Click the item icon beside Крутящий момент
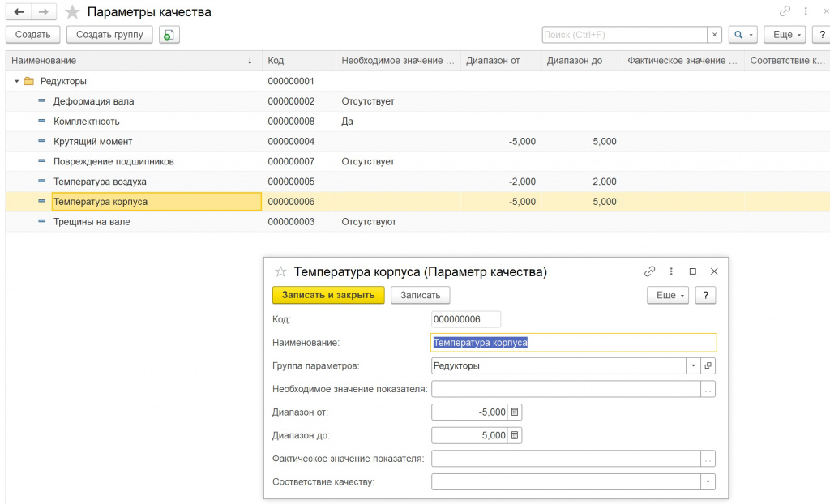This screenshot has height=504, width=830. (x=42, y=141)
